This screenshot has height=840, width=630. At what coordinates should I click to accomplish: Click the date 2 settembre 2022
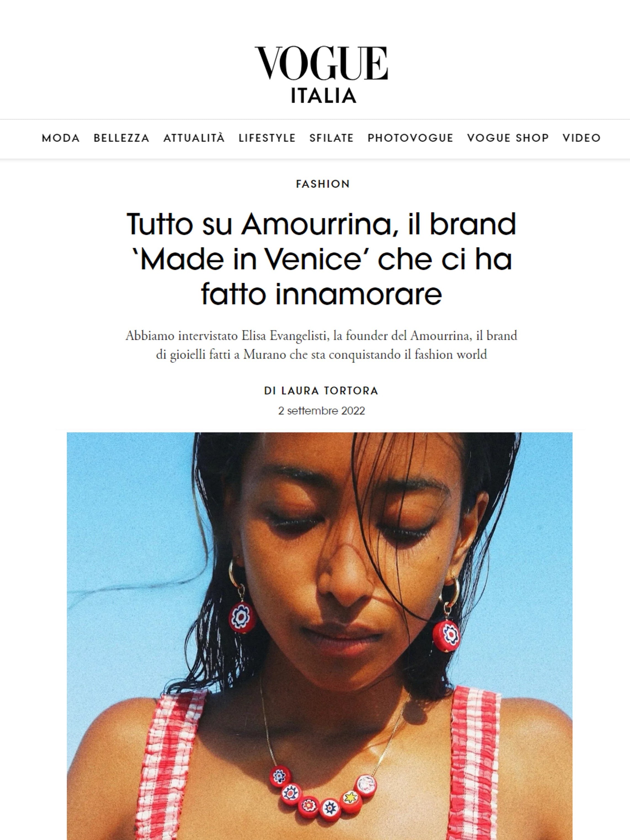coord(321,411)
